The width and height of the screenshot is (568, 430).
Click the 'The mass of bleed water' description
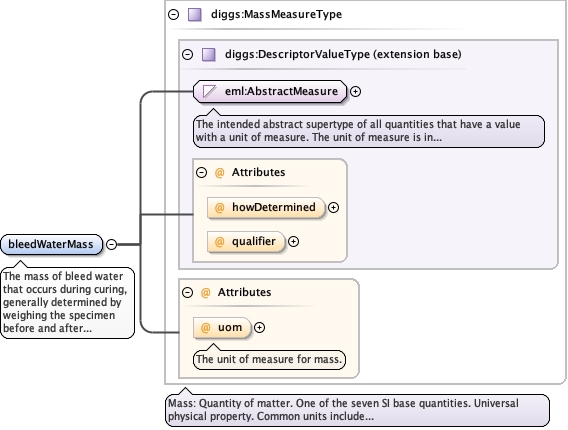pos(67,303)
